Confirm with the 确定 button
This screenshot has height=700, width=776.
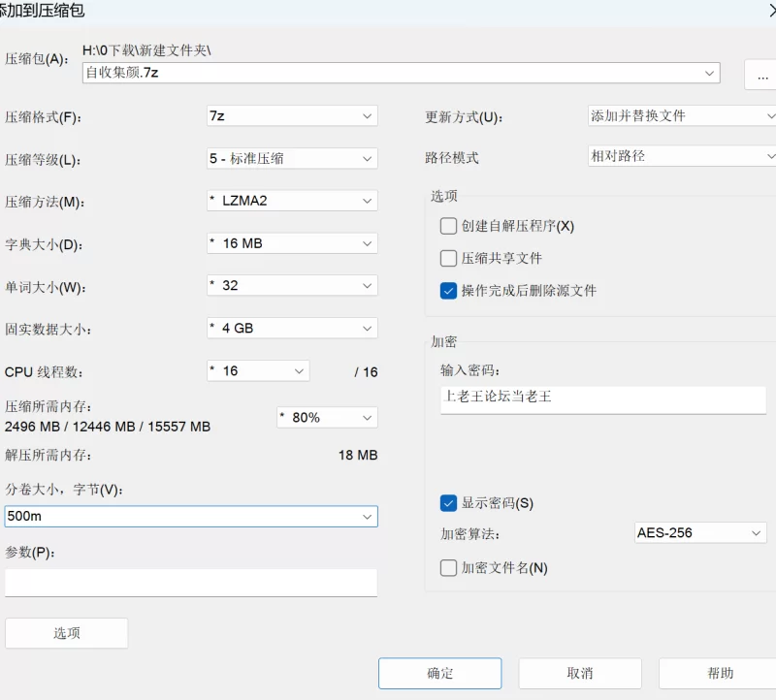[440, 673]
